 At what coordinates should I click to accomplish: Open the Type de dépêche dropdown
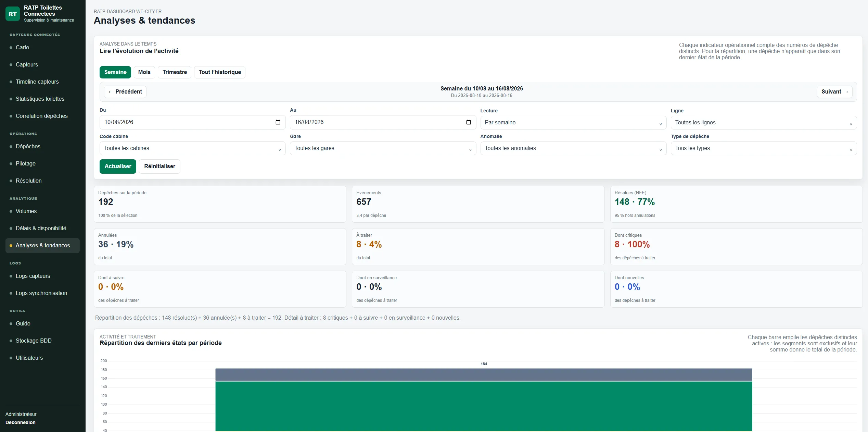[x=764, y=148]
